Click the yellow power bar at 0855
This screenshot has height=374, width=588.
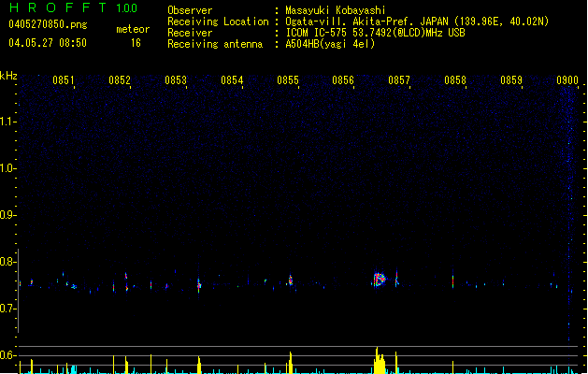[x=290, y=363]
